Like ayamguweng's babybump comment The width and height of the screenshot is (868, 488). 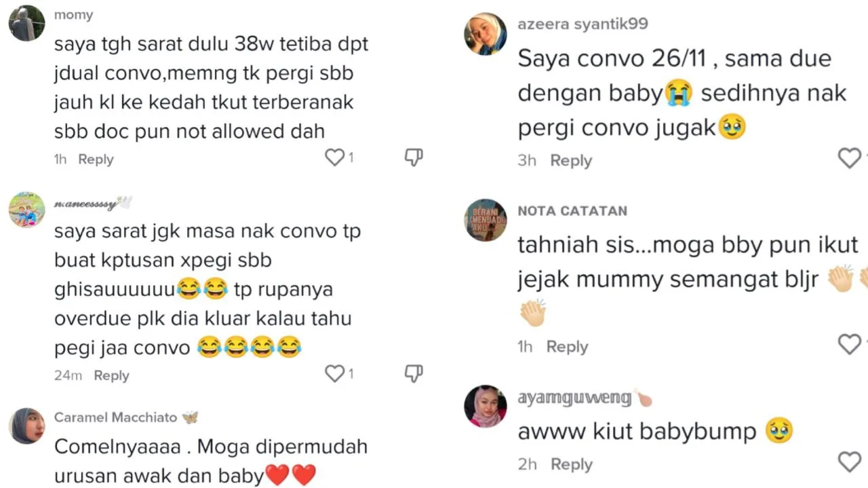(x=850, y=462)
